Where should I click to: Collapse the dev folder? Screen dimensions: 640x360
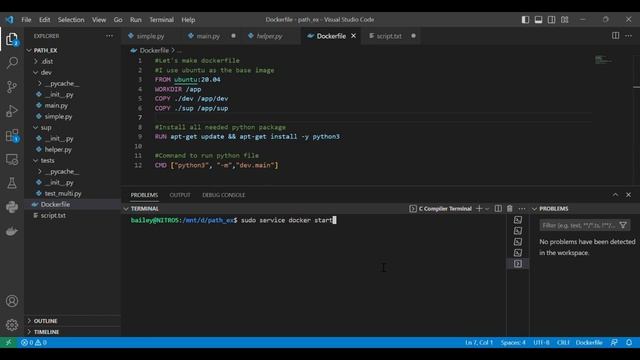tap(36, 72)
